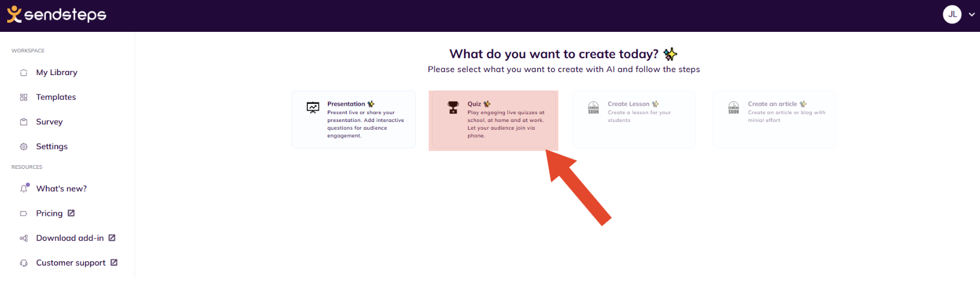Choose the Presentation card title
The image size is (980, 283).
click(x=346, y=104)
